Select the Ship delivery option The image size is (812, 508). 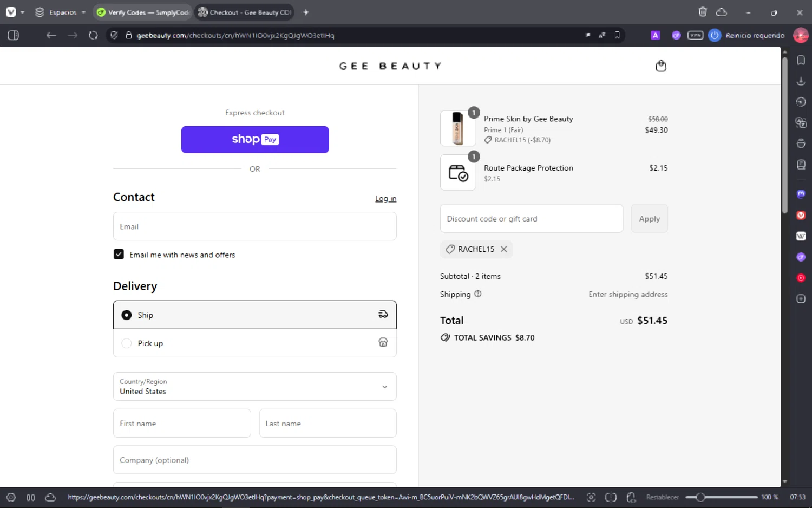click(x=255, y=315)
